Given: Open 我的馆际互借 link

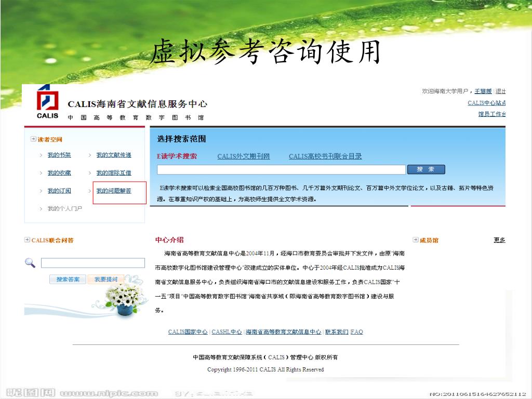Looking at the screenshot, I should pos(114,173).
